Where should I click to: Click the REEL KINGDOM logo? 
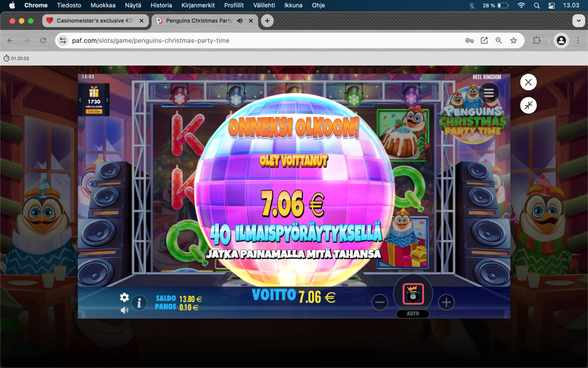pos(487,77)
